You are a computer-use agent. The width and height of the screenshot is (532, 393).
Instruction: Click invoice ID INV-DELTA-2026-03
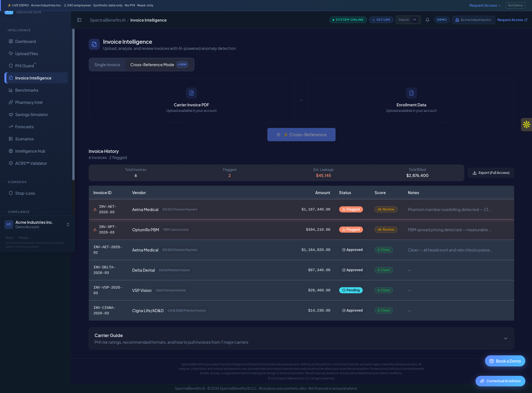[x=104, y=270]
